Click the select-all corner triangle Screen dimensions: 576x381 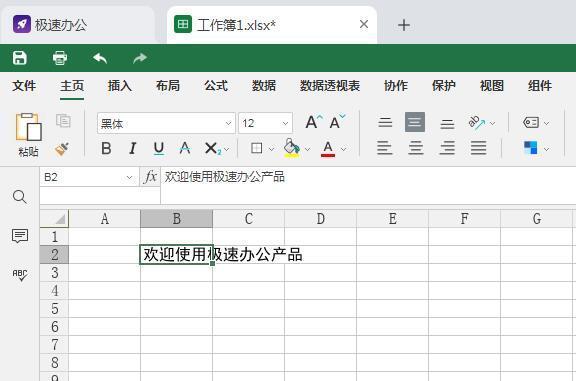click(54, 219)
